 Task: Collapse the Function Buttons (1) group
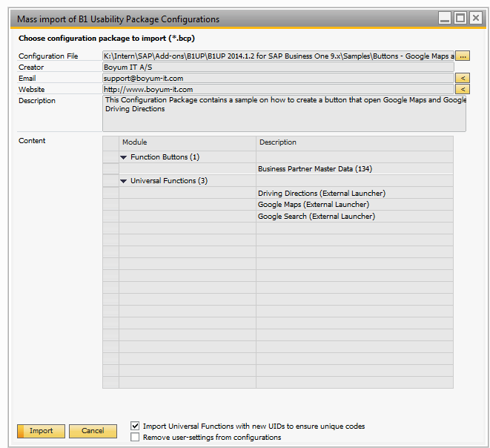tap(124, 157)
